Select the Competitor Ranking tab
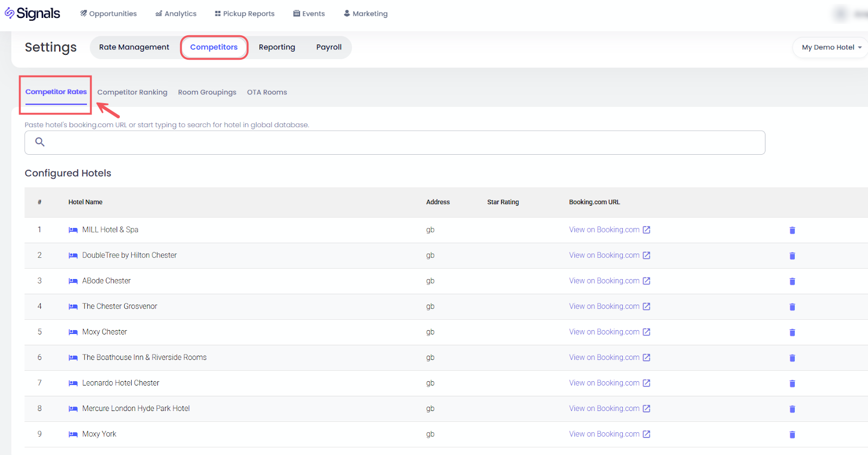 tap(132, 92)
